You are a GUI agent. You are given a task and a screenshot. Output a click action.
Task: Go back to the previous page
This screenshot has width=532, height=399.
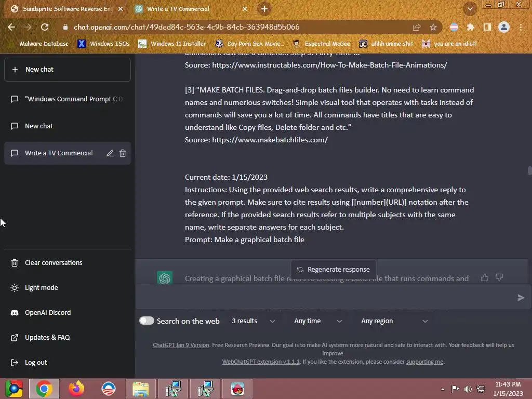(x=11, y=27)
